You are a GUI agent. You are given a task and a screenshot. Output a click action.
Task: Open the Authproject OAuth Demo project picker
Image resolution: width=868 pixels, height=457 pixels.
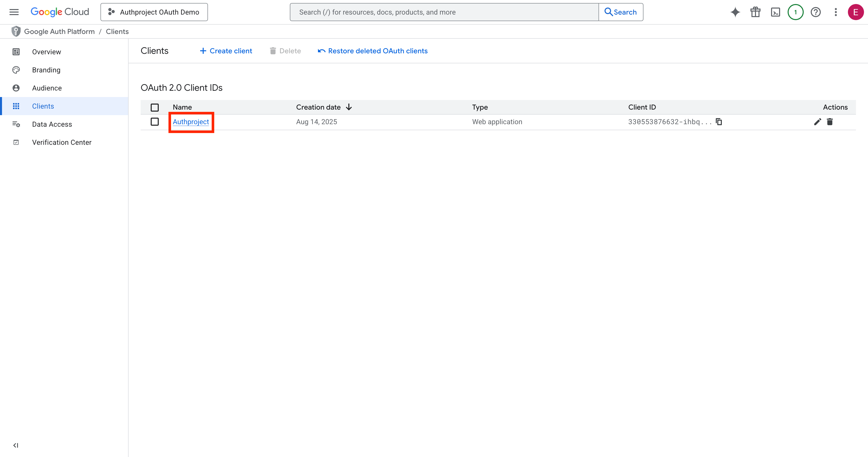pos(154,12)
